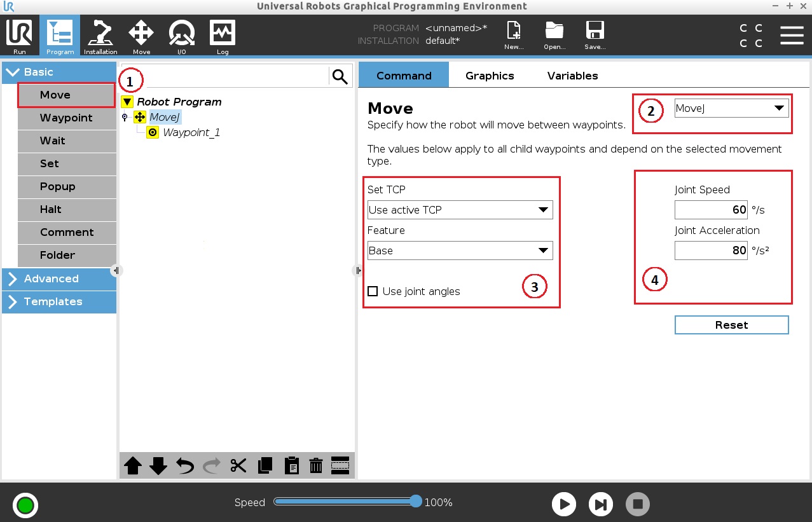Viewport: 812px width, 522px height.
Task: Click the green robot status indicator
Action: click(25, 505)
